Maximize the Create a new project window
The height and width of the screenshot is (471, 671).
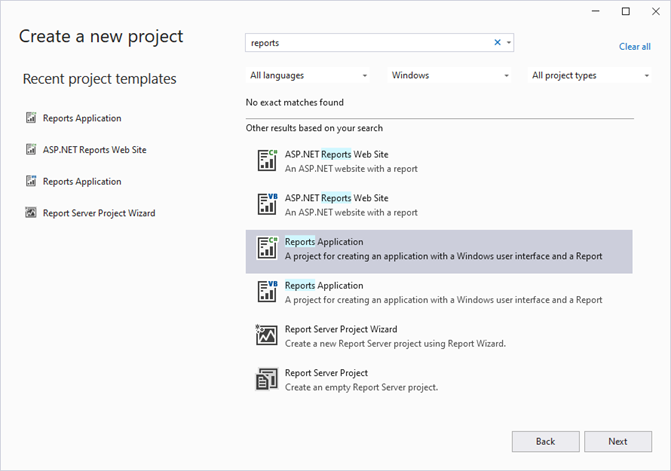coord(625,12)
